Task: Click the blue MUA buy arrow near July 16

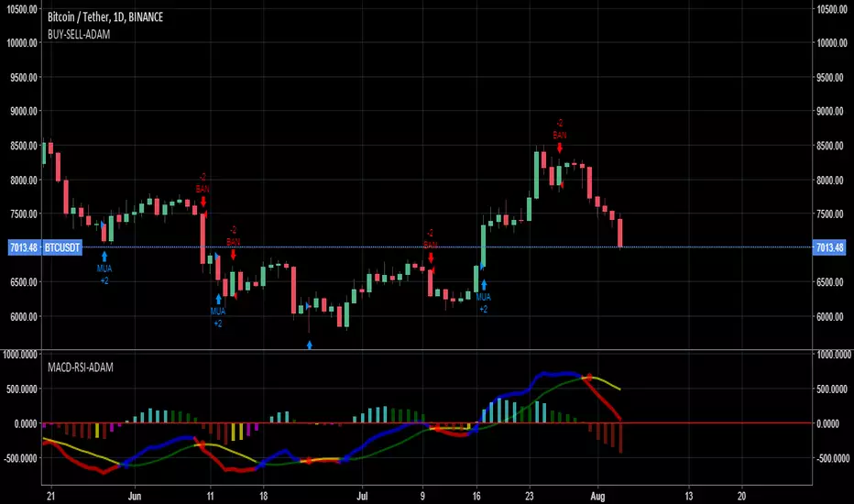Action: [x=484, y=285]
